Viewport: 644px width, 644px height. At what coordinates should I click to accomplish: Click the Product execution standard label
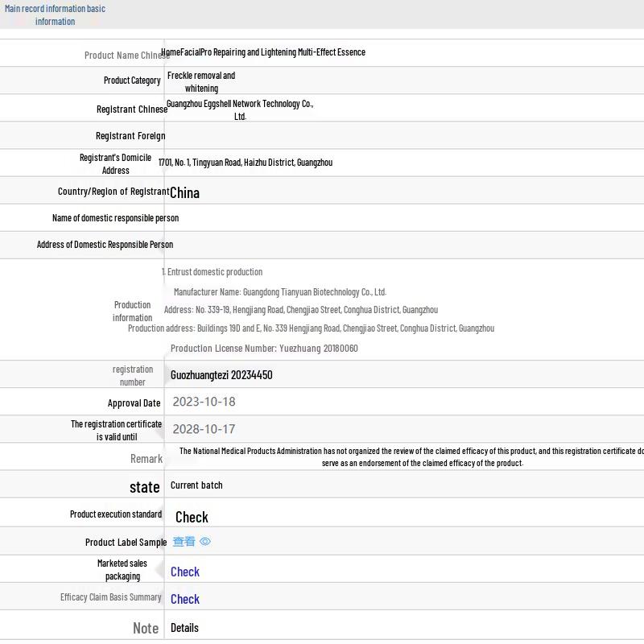[x=116, y=514]
